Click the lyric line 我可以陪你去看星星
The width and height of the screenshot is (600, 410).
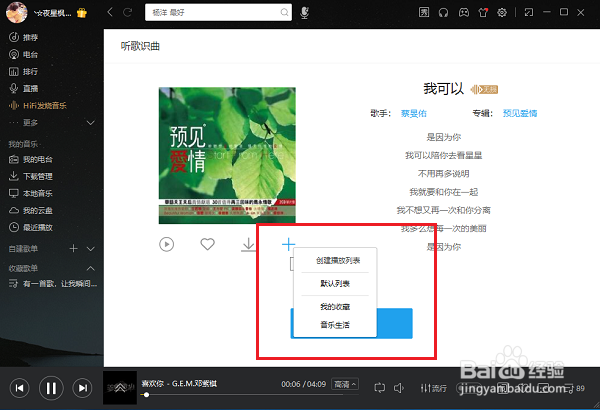pos(443,155)
